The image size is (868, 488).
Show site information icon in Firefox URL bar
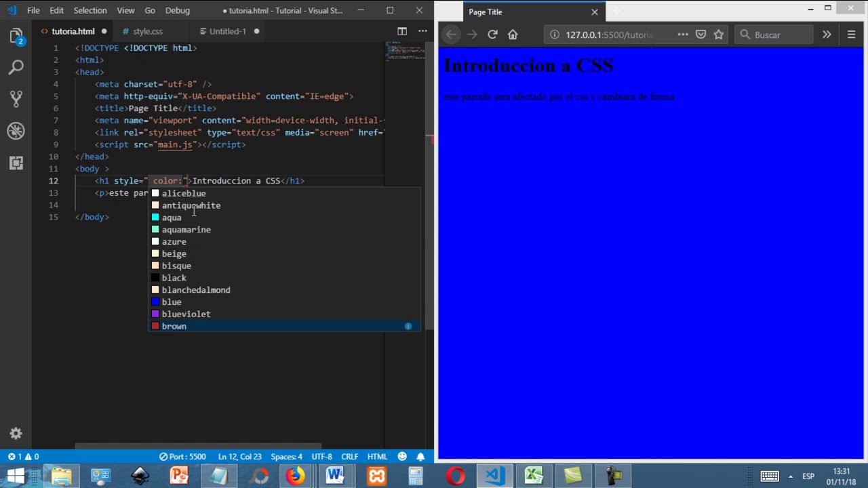(x=554, y=35)
